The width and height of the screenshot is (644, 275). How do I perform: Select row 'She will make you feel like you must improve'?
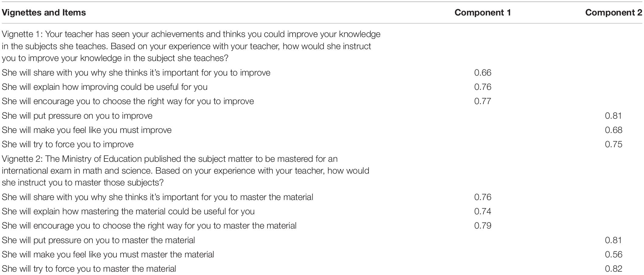point(322,130)
